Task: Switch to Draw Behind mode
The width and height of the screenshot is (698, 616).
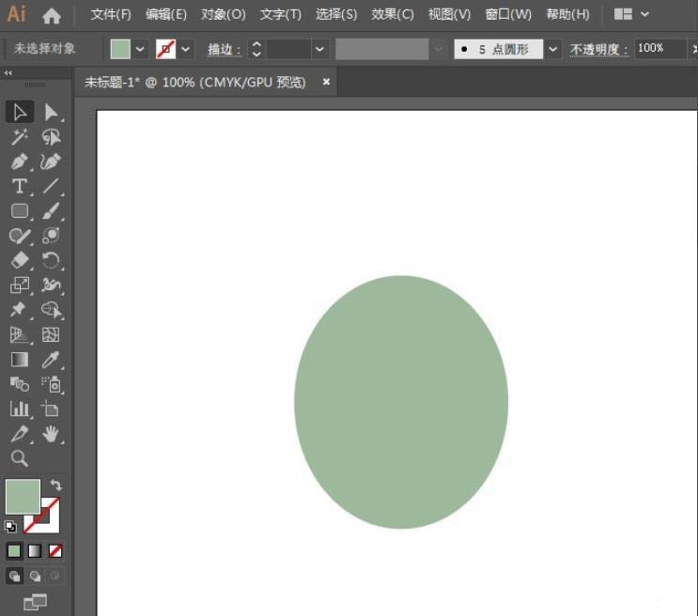Action: tap(35, 577)
